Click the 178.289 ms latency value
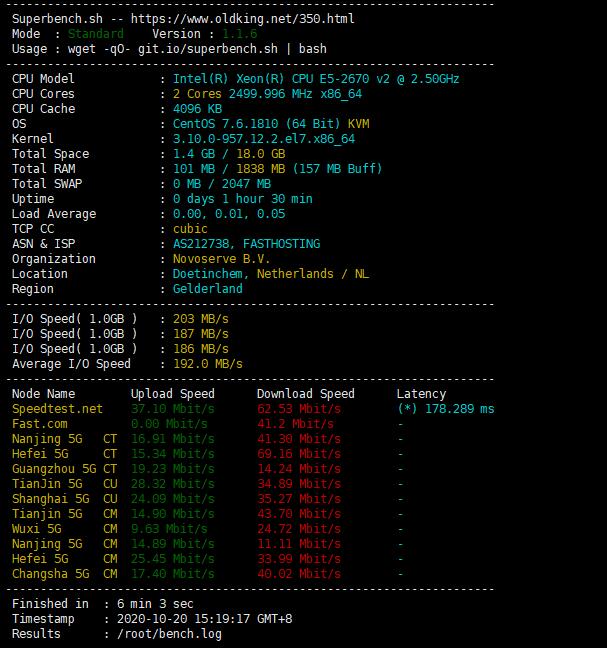 [x=459, y=409]
